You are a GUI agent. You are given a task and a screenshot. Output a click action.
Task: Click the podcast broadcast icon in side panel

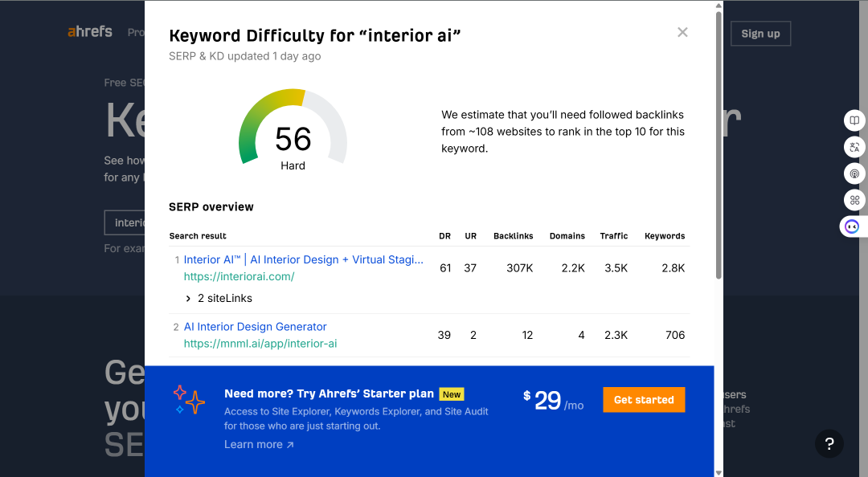coord(854,173)
